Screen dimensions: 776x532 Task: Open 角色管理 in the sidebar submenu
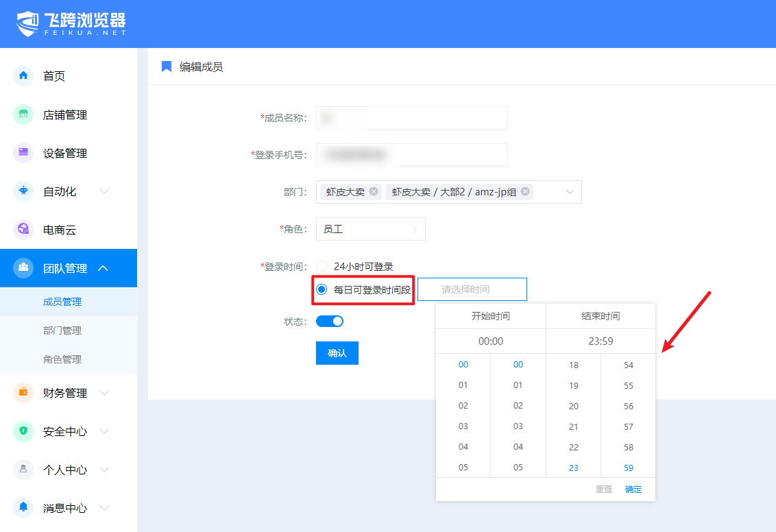62,359
